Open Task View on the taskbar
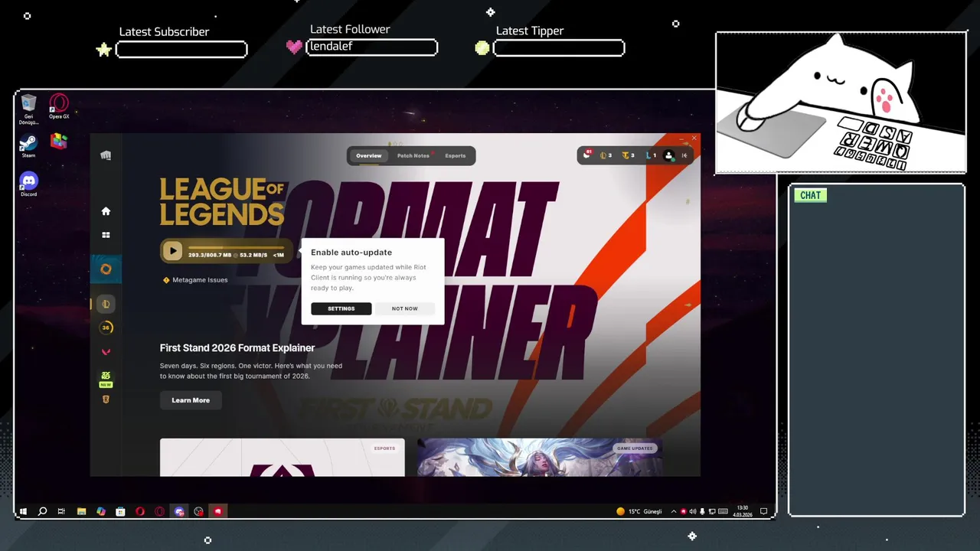This screenshot has height=551, width=980. pos(61,511)
